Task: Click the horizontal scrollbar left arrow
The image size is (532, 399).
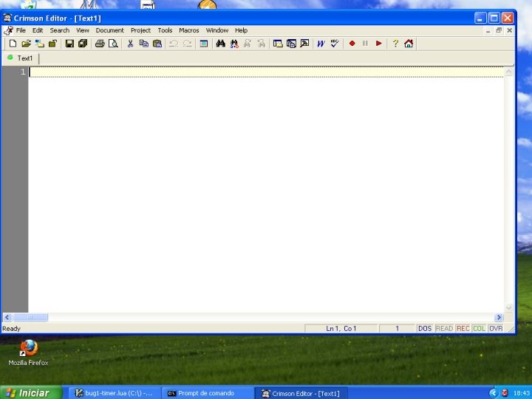Action: [x=7, y=317]
